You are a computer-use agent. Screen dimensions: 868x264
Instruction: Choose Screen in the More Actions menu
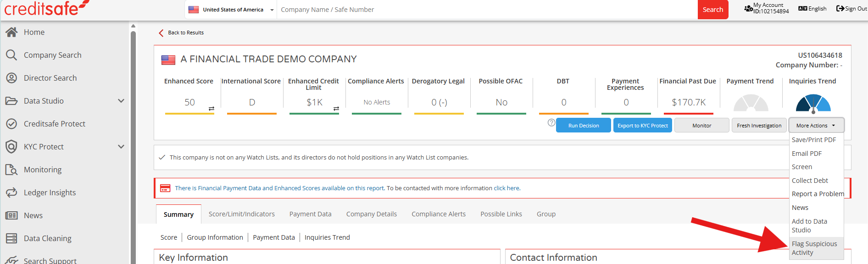tap(802, 167)
